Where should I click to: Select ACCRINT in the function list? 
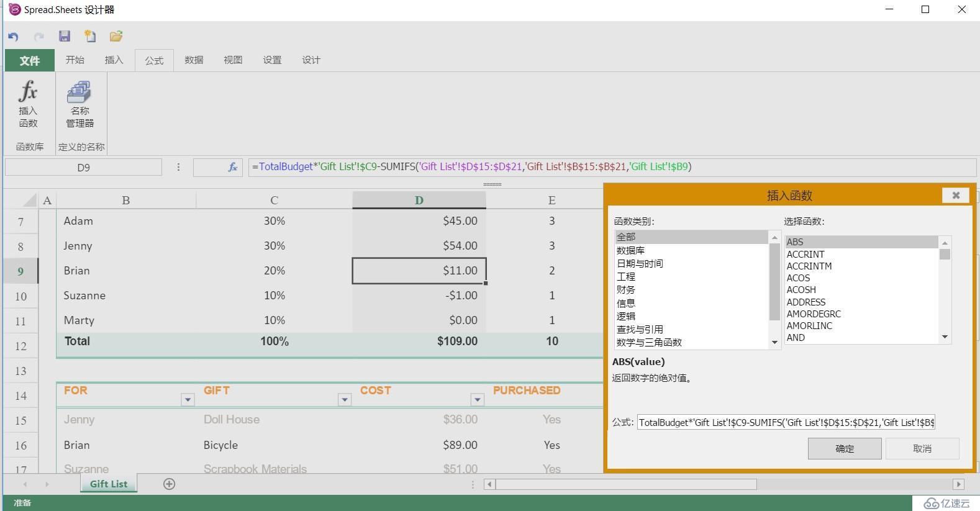862,254
